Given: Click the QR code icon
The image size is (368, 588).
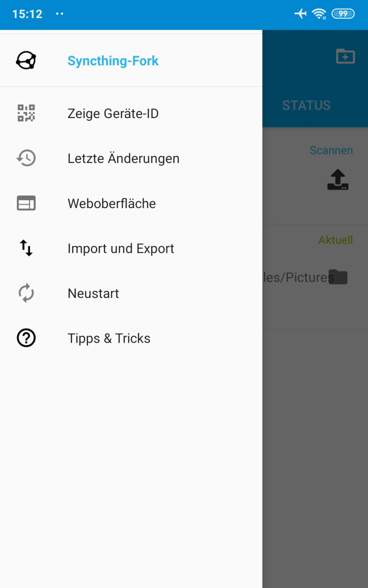Looking at the screenshot, I should [26, 113].
